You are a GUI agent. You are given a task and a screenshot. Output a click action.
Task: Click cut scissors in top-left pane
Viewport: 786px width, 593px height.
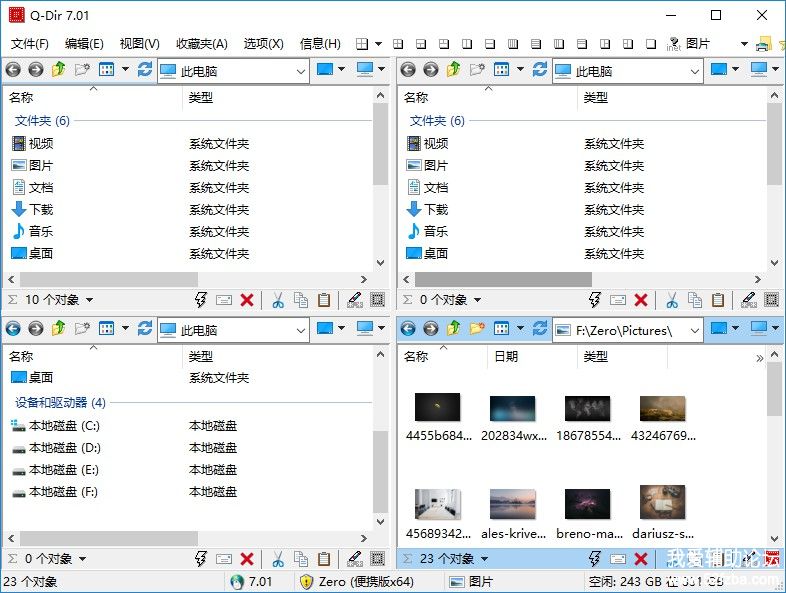(x=278, y=300)
